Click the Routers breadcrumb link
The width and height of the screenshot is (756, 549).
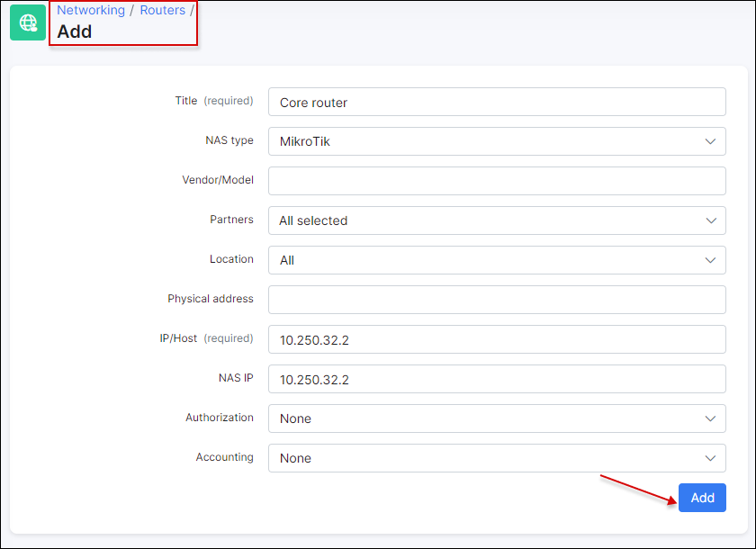coord(162,10)
